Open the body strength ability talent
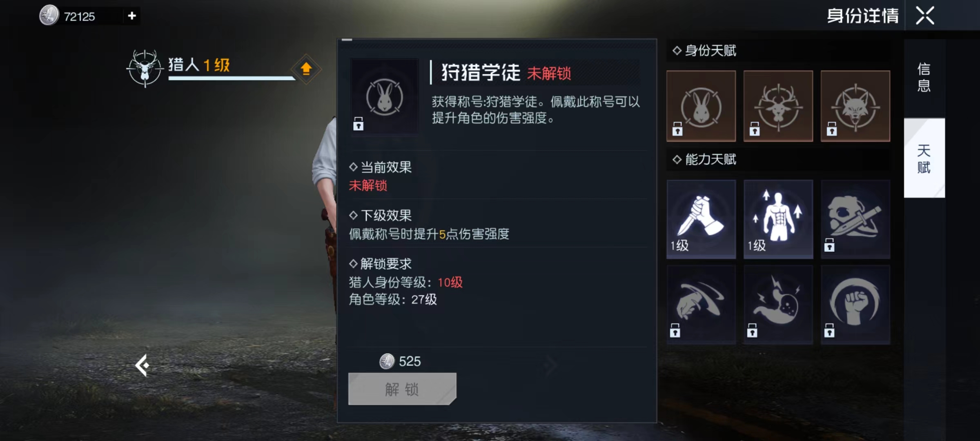 pyautogui.click(x=778, y=219)
